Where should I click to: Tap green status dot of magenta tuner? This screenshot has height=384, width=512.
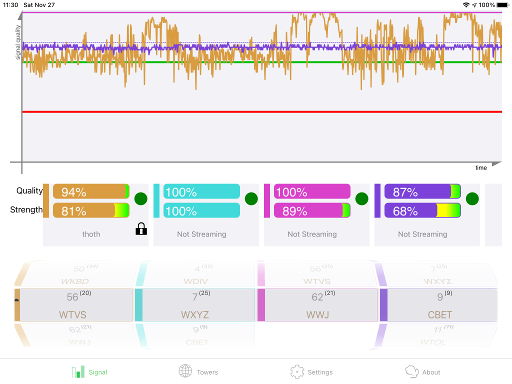362,199
